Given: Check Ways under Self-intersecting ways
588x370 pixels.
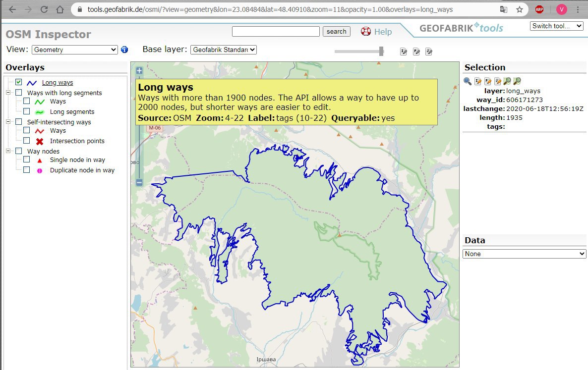Looking at the screenshot, I should [27, 130].
